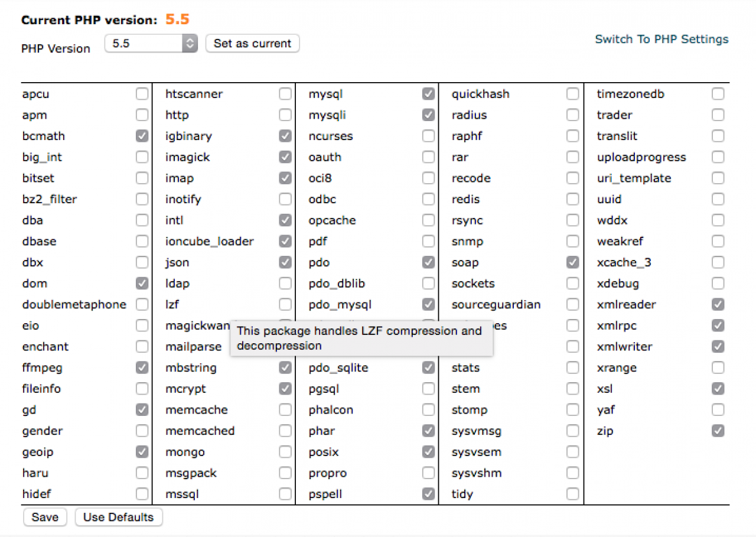
Task: Uncheck the ioncube_loader extension
Action: tap(285, 242)
